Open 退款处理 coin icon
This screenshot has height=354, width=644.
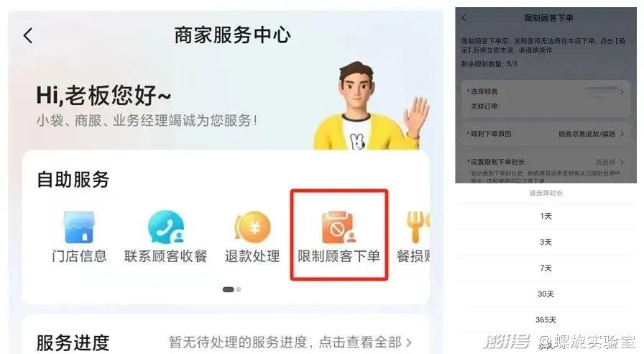coord(252,227)
